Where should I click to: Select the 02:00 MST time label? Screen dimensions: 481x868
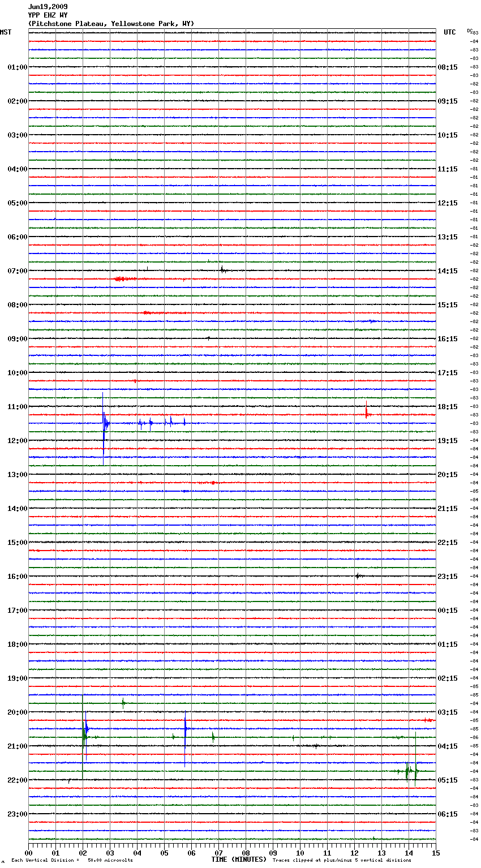click(x=18, y=101)
